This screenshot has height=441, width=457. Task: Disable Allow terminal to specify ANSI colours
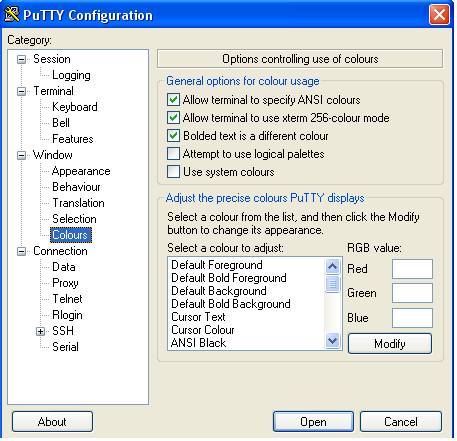coord(173,100)
